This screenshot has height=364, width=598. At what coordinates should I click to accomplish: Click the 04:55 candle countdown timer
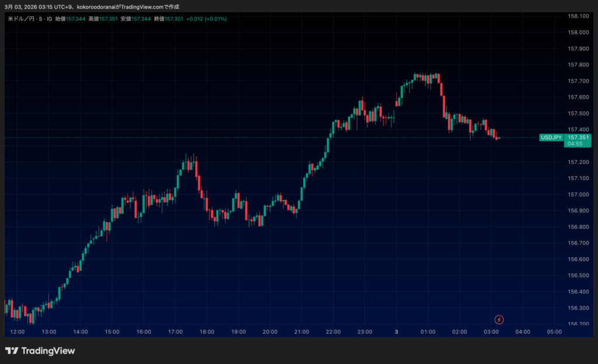point(575,143)
